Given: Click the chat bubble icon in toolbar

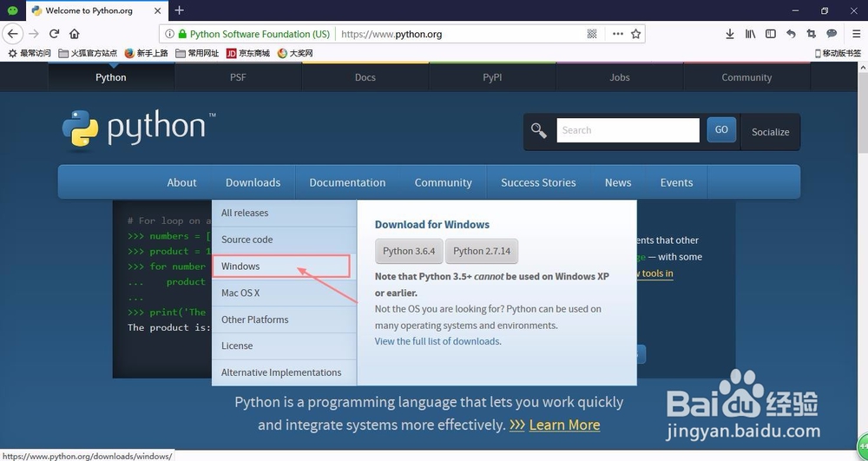Looking at the screenshot, I should tap(832, 34).
